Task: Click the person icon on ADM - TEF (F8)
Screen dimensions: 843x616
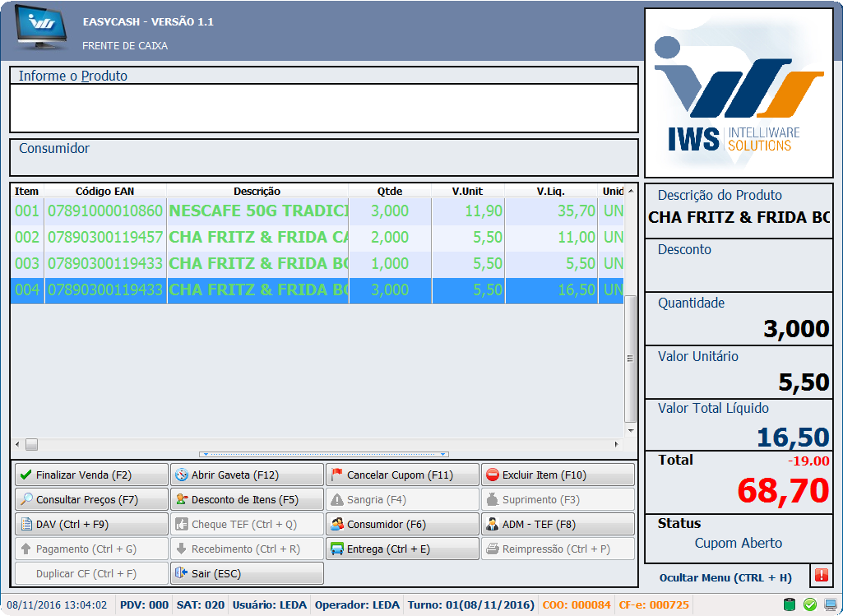Action: pyautogui.click(x=492, y=524)
